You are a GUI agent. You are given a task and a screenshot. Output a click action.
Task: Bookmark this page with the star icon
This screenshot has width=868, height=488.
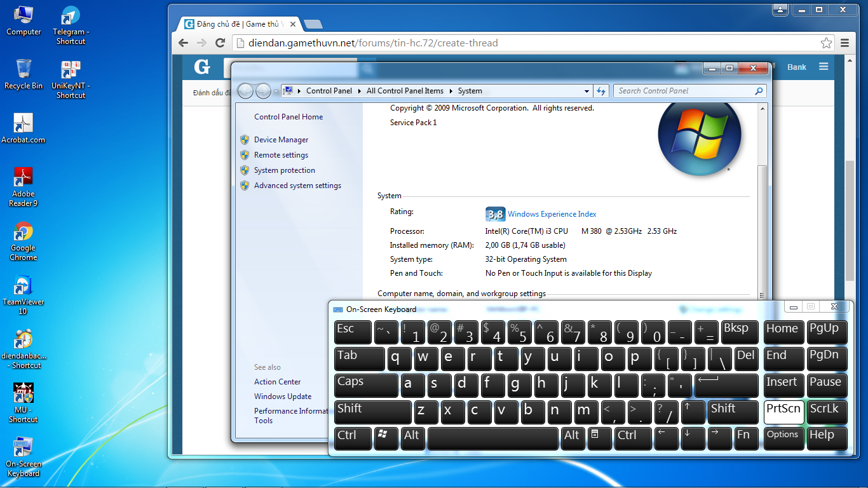[x=826, y=43]
